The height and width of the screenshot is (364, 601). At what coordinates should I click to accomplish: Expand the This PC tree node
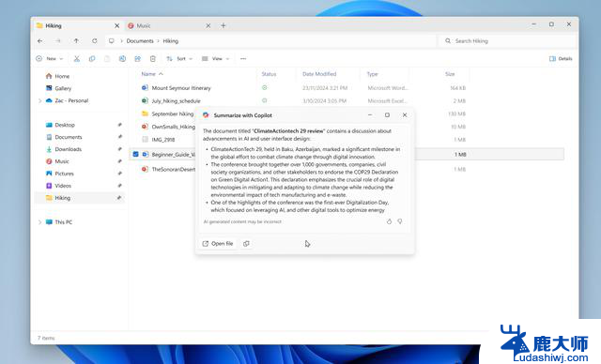pyautogui.click(x=39, y=222)
